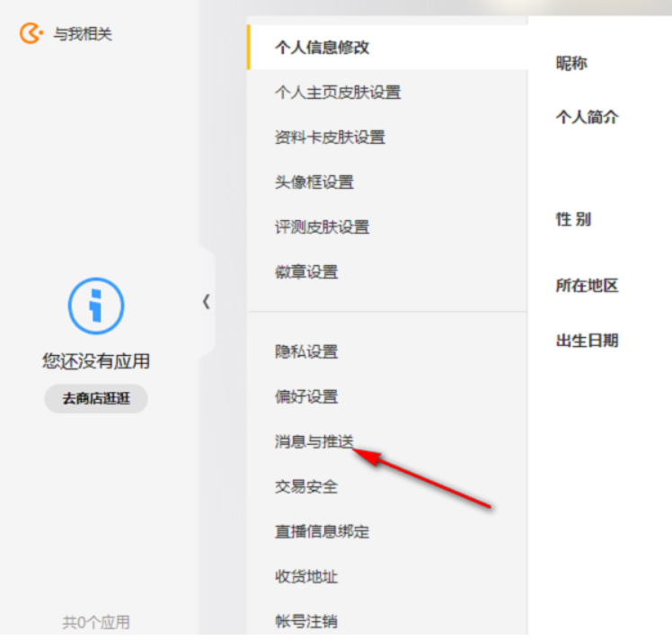Open 消息与推送 settings
The height and width of the screenshot is (640, 672).
coord(314,441)
